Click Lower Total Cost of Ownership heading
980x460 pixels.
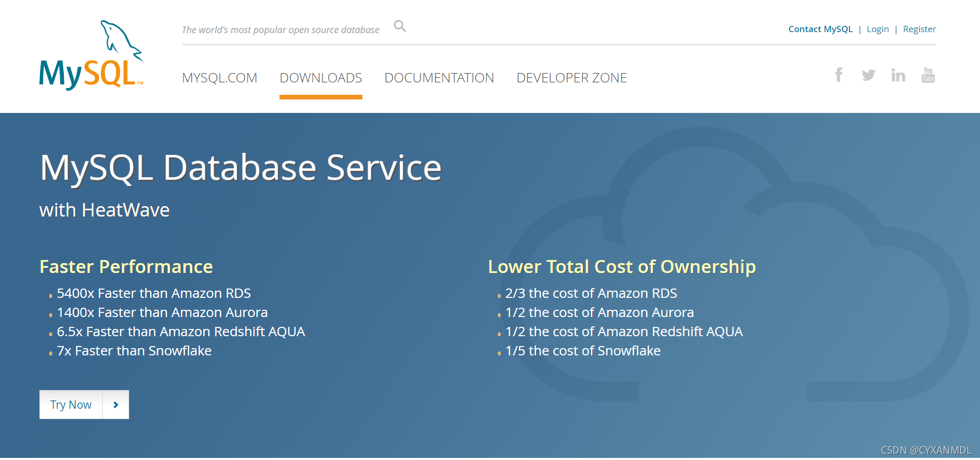pos(622,267)
